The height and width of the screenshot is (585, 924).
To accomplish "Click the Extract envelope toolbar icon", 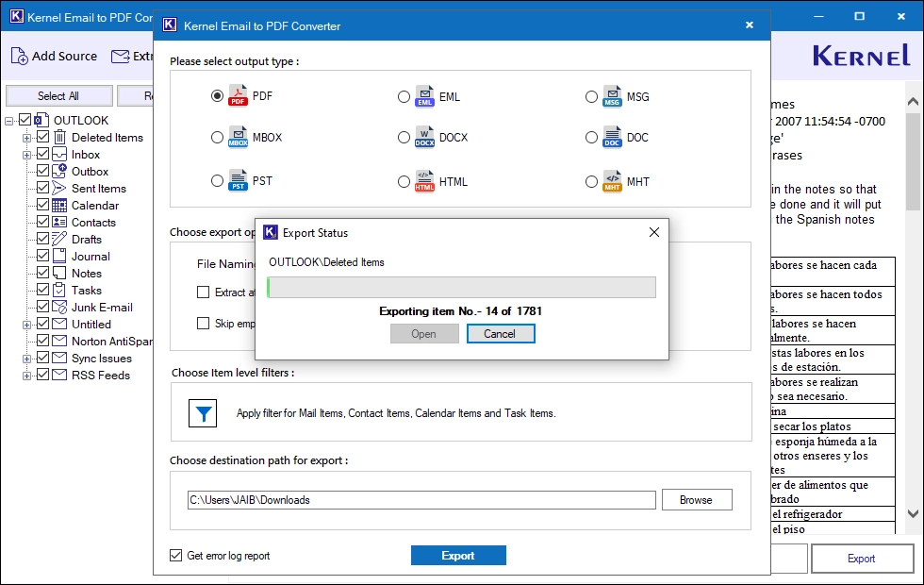I will click(x=121, y=56).
